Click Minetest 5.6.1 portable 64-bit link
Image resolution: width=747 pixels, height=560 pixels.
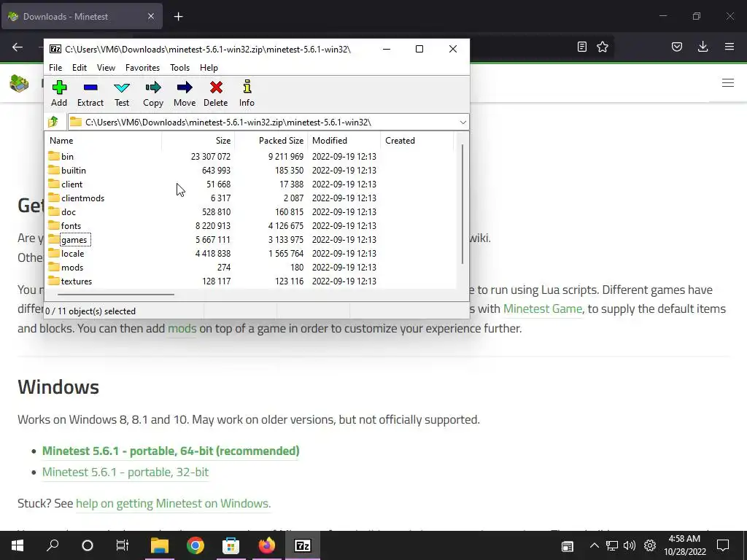171,451
